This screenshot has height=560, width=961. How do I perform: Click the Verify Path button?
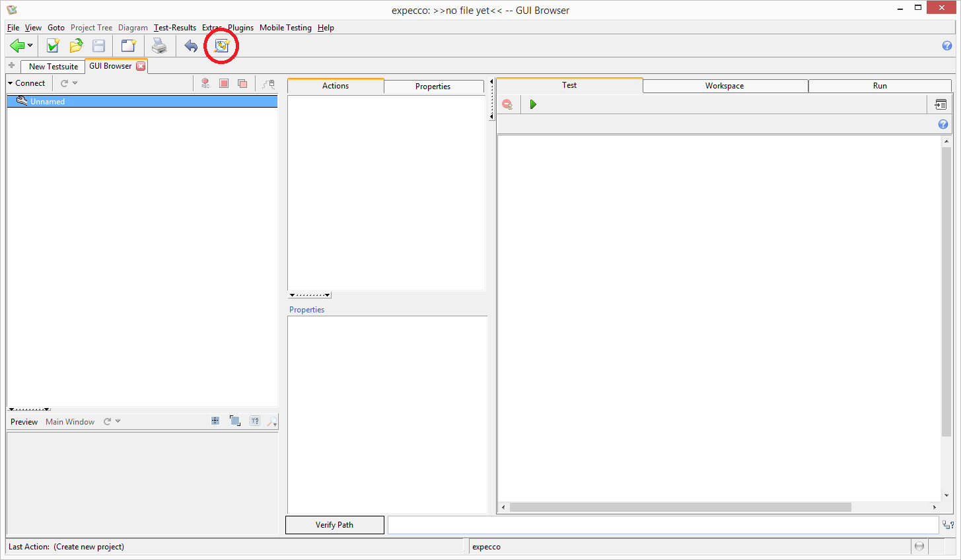[x=334, y=525]
